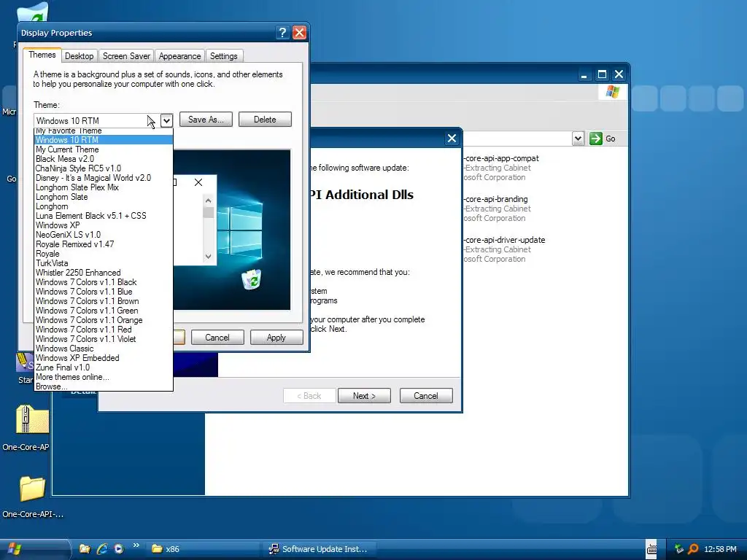The width and height of the screenshot is (747, 560).
Task: Select Windows 7 Colors v1.1 Blue
Action: click(104, 292)
